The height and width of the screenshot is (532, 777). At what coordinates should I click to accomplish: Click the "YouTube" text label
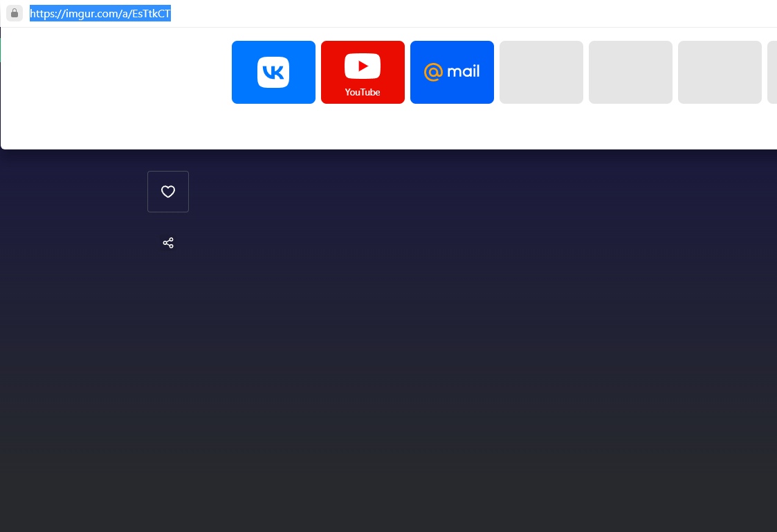click(x=363, y=93)
